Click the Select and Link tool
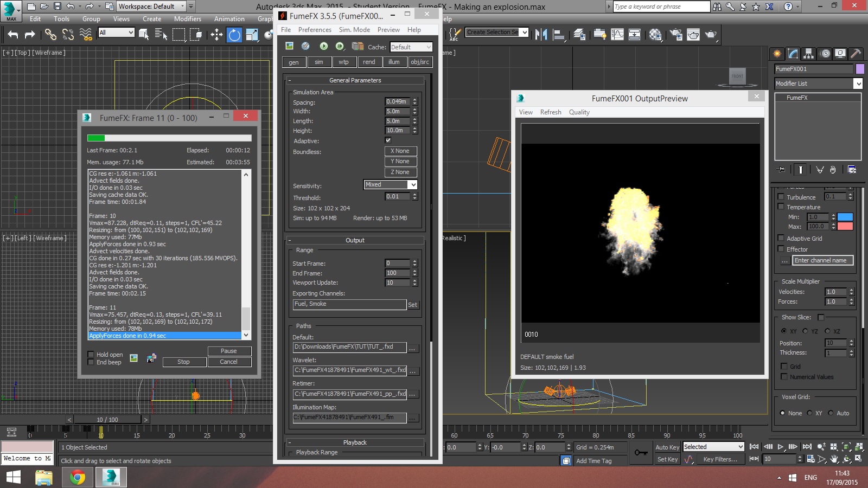 tap(50, 35)
